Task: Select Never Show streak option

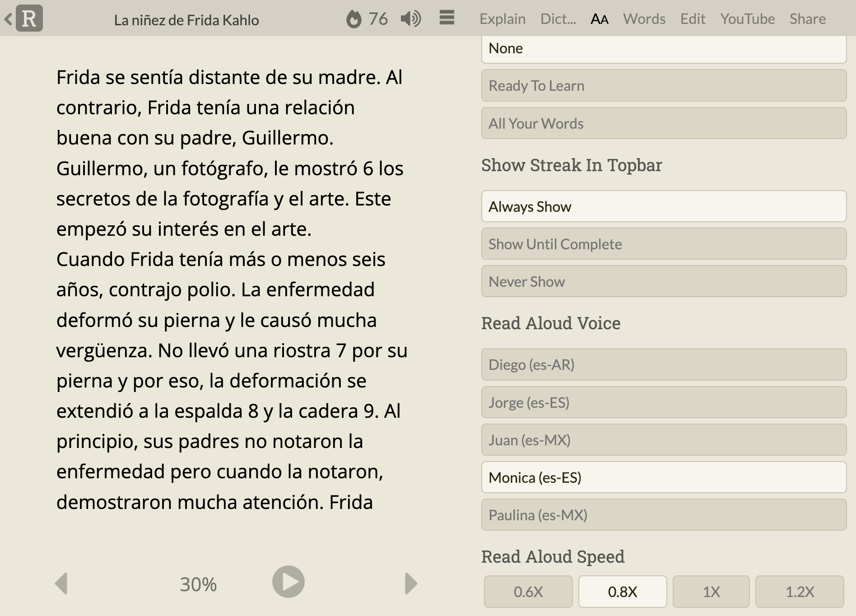Action: (663, 281)
